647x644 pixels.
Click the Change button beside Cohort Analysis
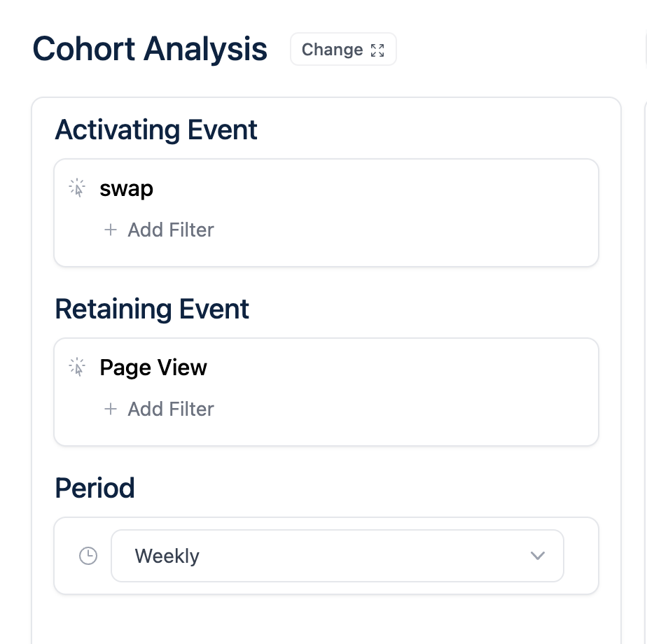(x=343, y=50)
